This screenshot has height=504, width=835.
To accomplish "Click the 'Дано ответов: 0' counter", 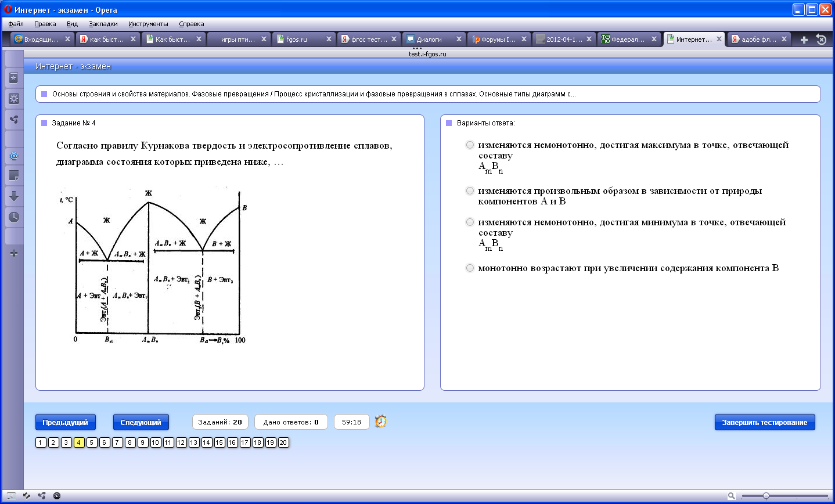I will (x=291, y=422).
